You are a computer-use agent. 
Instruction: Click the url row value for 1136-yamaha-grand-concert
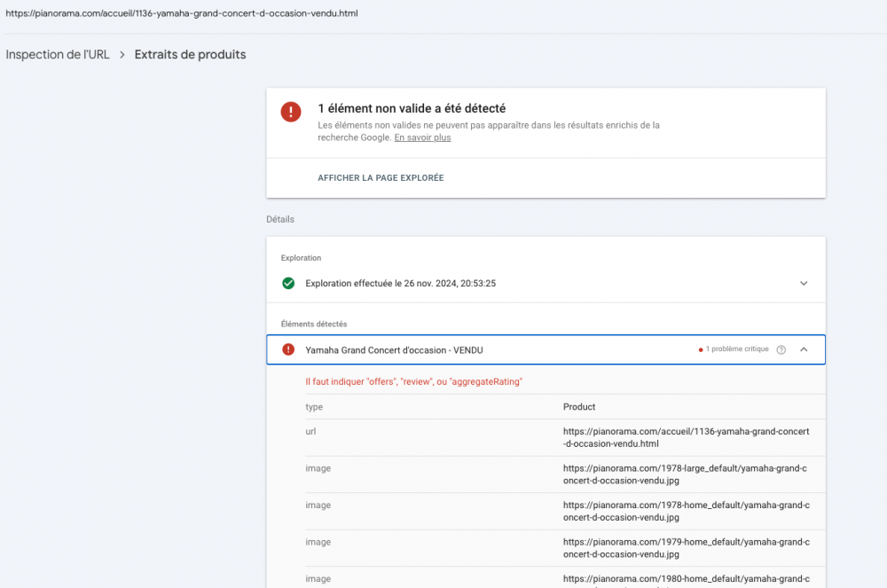(686, 437)
